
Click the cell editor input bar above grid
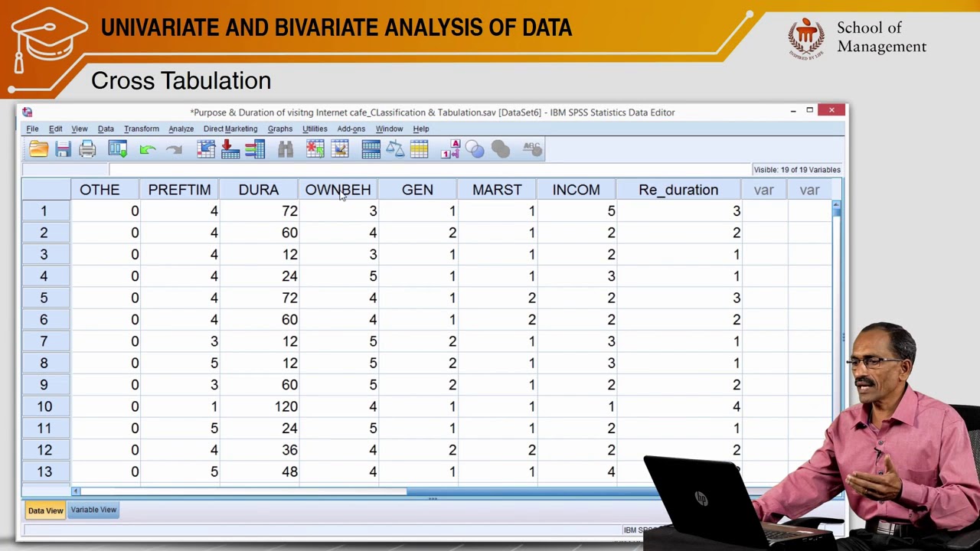pyautogui.click(x=429, y=170)
